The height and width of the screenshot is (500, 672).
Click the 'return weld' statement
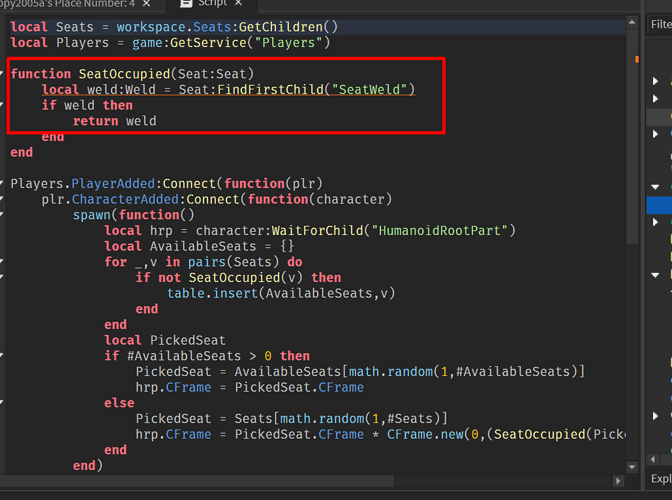[x=114, y=121]
